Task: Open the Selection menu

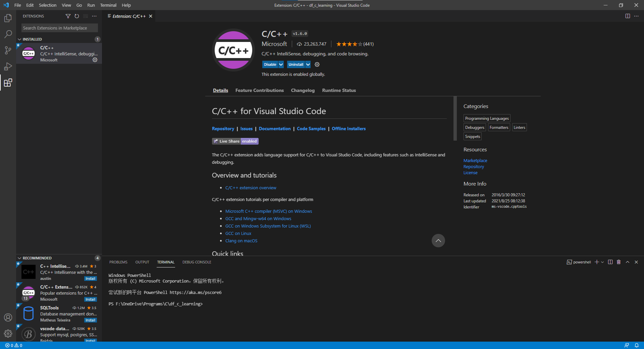Action: click(x=48, y=5)
